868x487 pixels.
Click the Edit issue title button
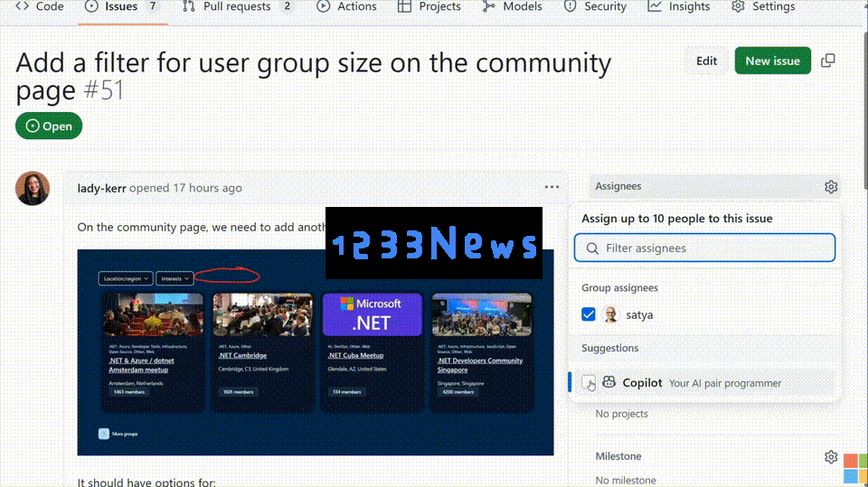[x=706, y=61]
